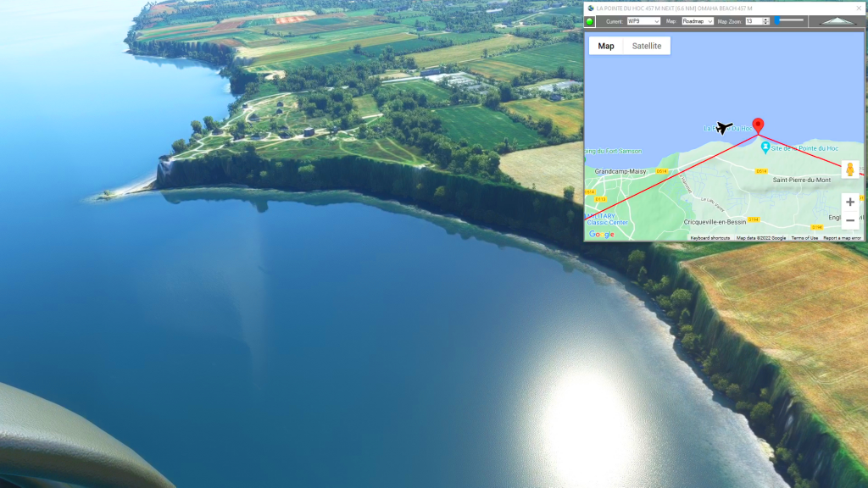Adjust the window opacity slider handle

pos(777,20)
